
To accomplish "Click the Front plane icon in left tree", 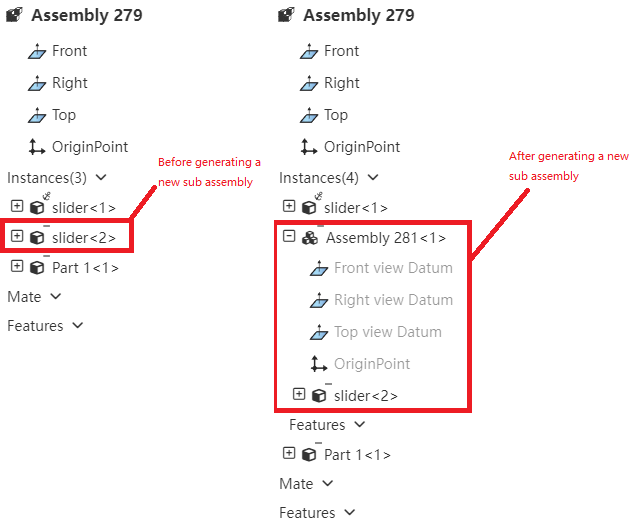I will click(x=37, y=52).
